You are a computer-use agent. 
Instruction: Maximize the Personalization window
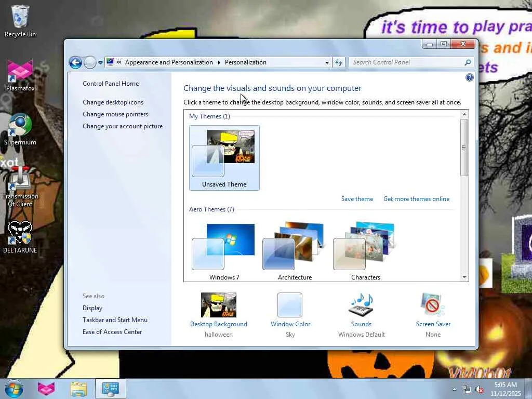click(444, 44)
